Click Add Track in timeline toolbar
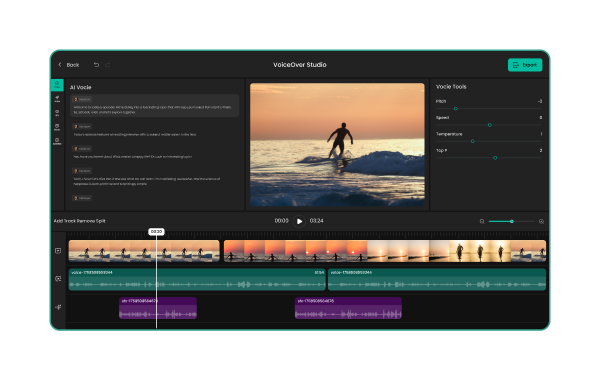The width and height of the screenshot is (600, 380). click(x=65, y=221)
